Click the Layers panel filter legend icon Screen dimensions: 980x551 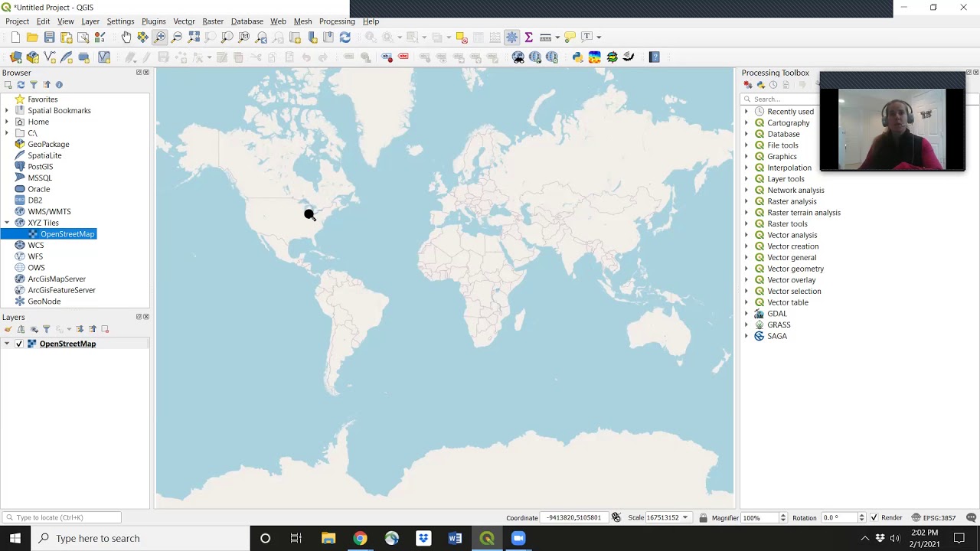(x=47, y=329)
